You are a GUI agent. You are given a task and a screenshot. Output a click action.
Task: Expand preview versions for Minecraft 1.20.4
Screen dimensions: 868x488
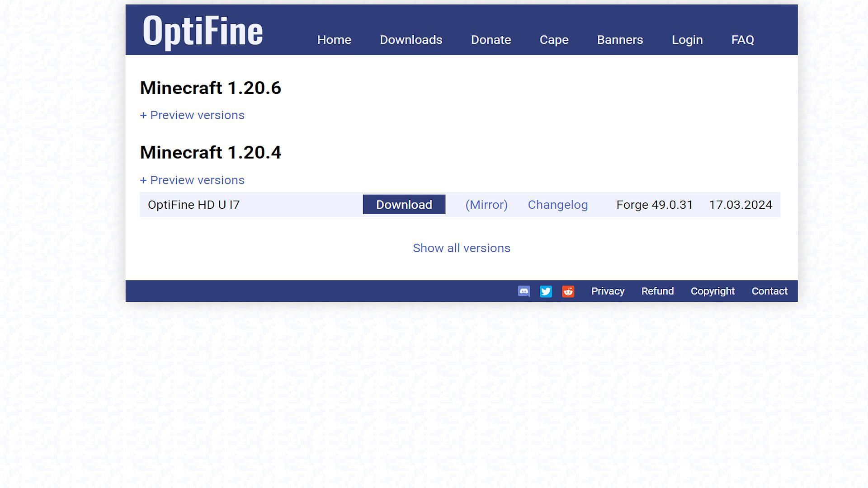(192, 180)
